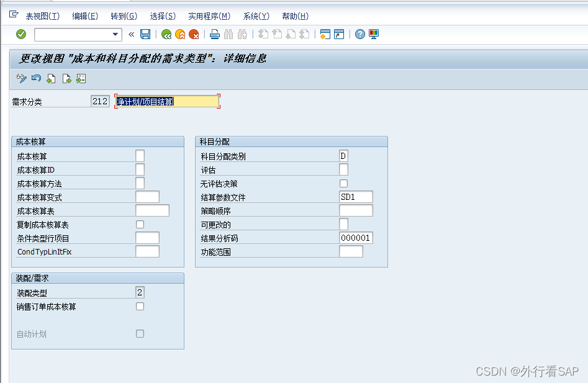Click the 成本核算变式 input field

click(x=147, y=197)
